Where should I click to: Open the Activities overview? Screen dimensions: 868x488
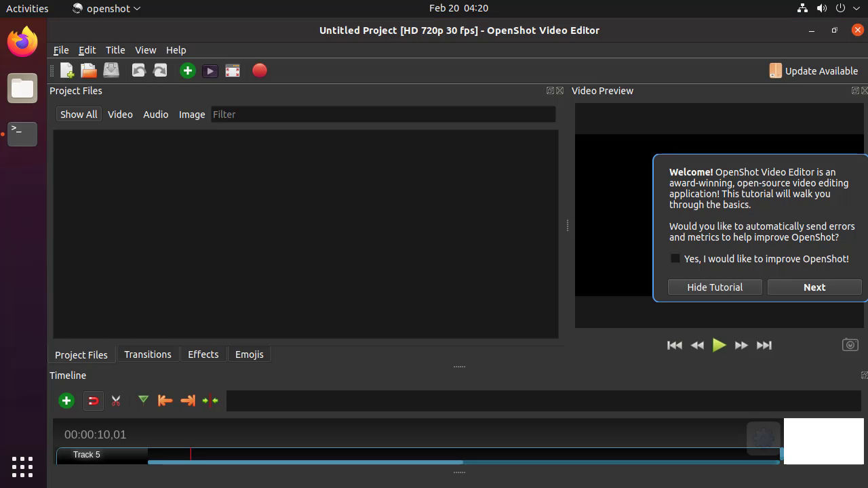(x=27, y=8)
